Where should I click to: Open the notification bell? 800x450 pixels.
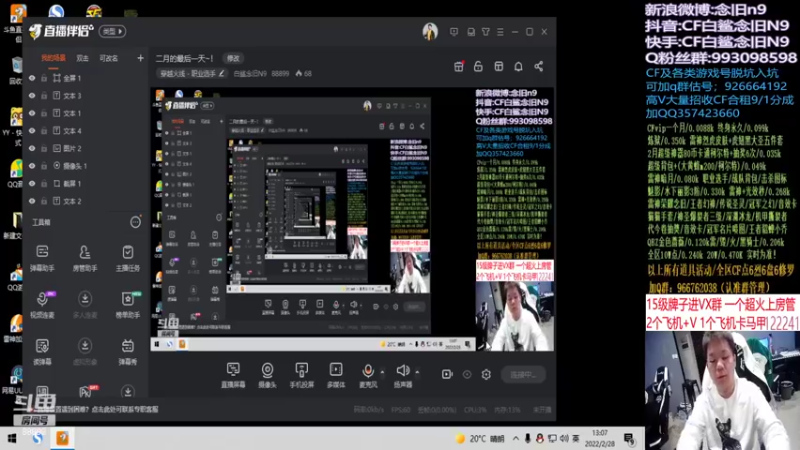(x=518, y=66)
